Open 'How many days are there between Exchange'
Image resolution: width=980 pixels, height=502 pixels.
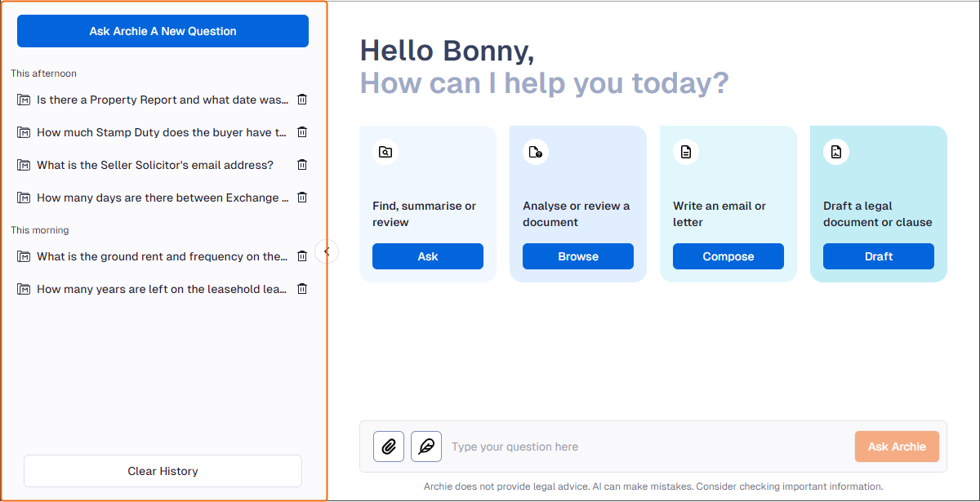click(x=163, y=198)
